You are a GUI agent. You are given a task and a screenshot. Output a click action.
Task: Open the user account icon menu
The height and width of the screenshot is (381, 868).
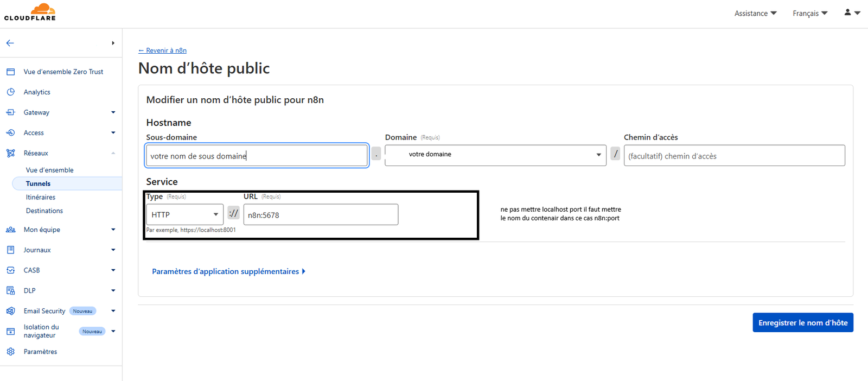point(852,12)
